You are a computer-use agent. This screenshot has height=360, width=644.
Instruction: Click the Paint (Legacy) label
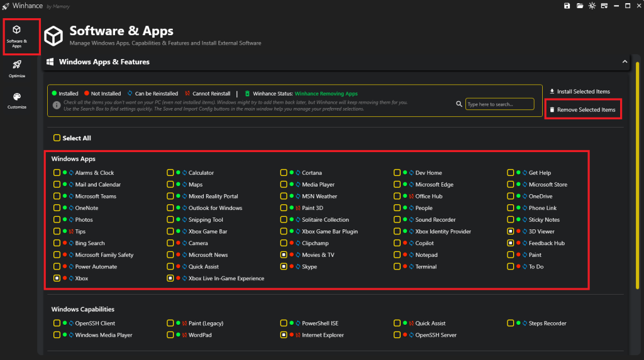pos(206,324)
